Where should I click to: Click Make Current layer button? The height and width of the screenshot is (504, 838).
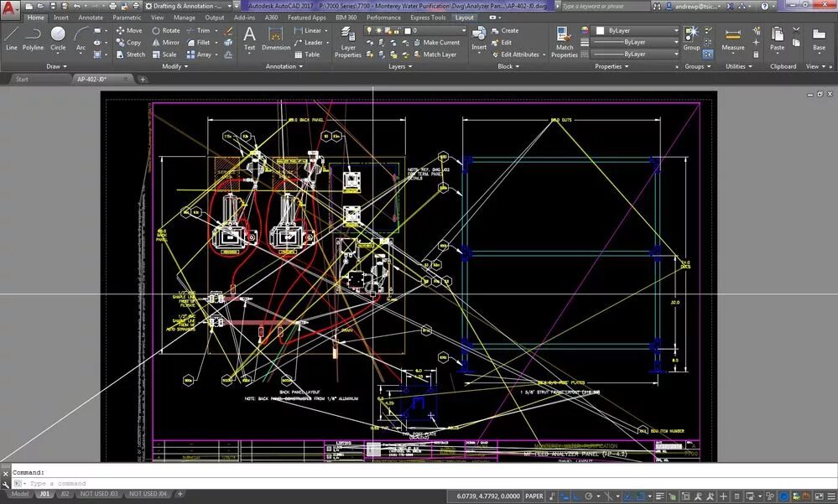(x=437, y=42)
